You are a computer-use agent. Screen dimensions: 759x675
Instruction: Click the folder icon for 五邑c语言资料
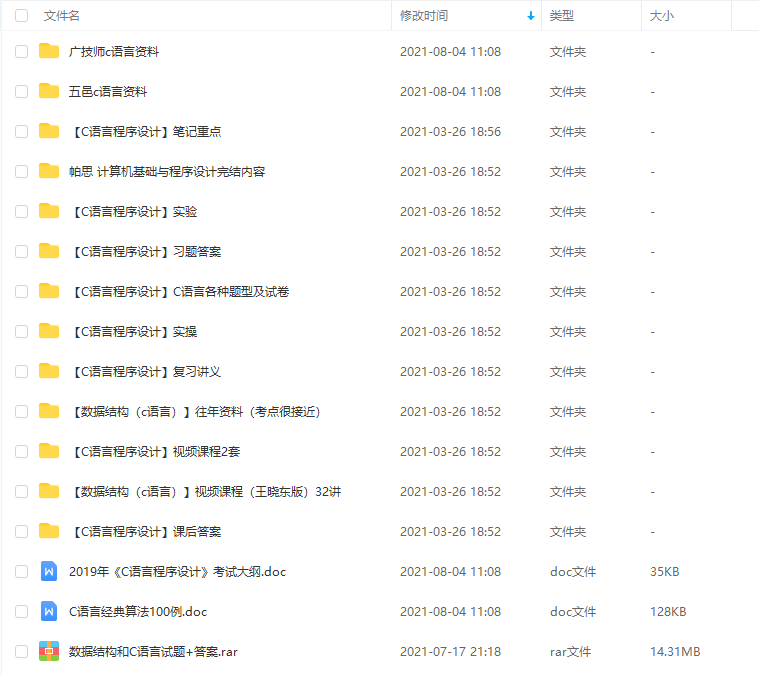click(49, 91)
